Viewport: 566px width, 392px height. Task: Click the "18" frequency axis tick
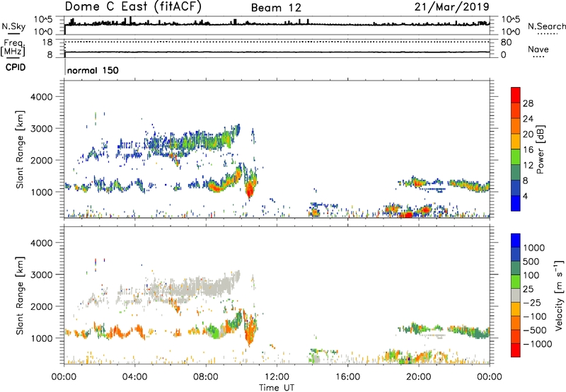(47, 42)
